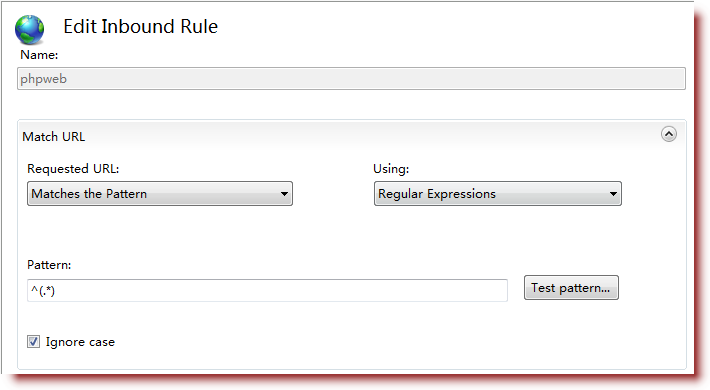Place cursor after ^(.*) pattern text
Viewport: 710px width, 390px height.
[56, 290]
